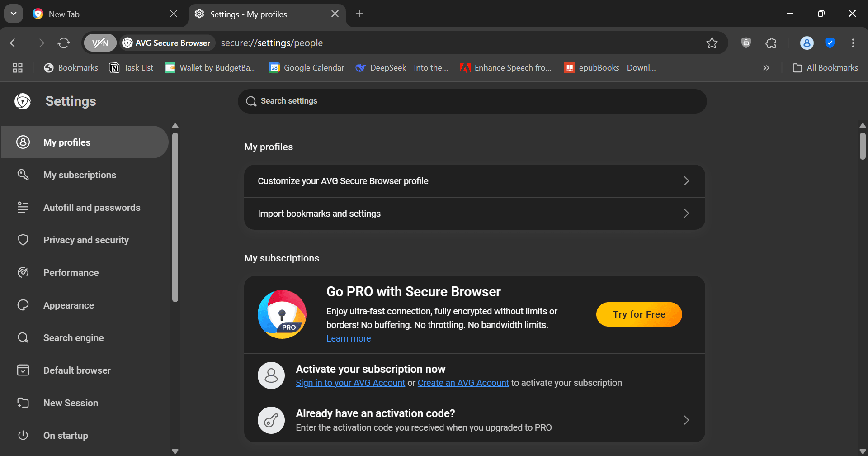
Task: Expand Already have an activation code row
Action: click(x=475, y=420)
